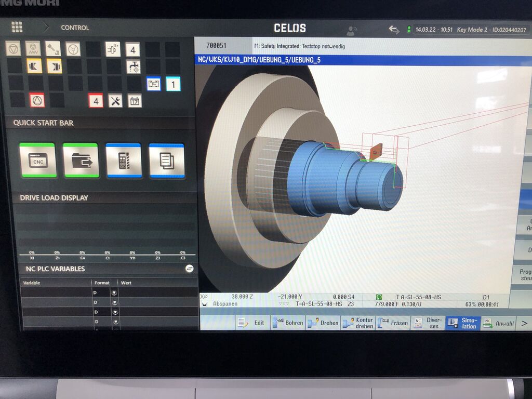The image size is (532, 399).
Task: Click the Abspanen operation label
Action: point(225,303)
